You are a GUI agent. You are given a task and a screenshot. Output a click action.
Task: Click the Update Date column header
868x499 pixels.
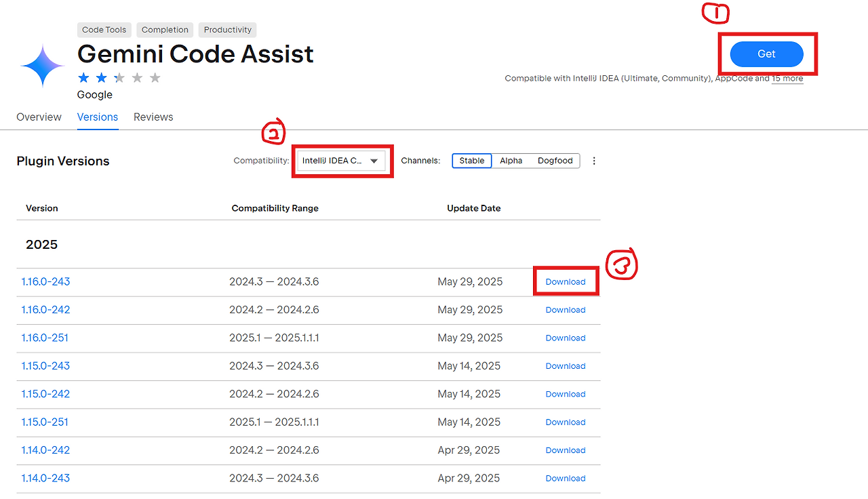474,208
